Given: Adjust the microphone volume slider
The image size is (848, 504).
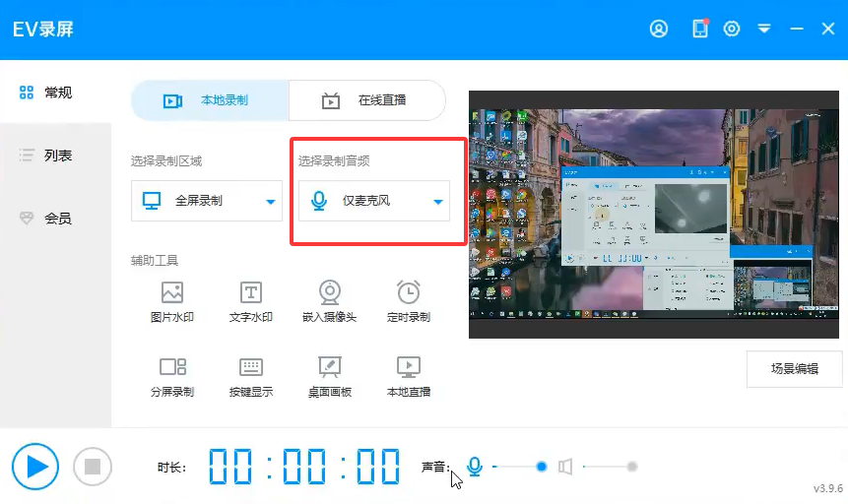Looking at the screenshot, I should click(519, 467).
